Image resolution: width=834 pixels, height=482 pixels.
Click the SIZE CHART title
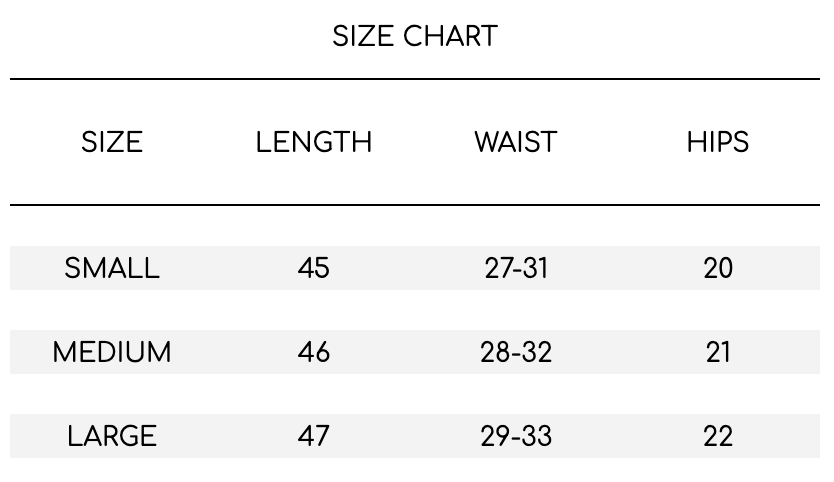click(415, 36)
